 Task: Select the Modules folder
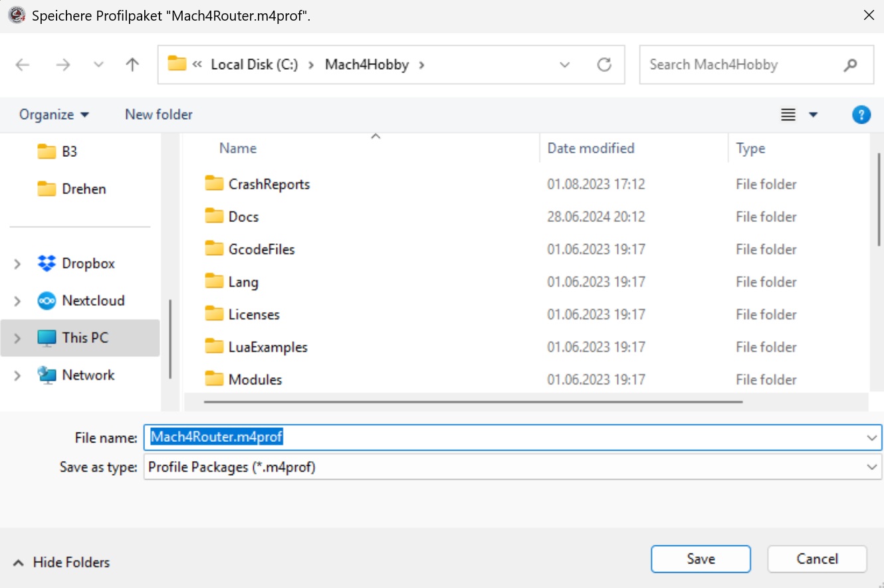tap(255, 379)
